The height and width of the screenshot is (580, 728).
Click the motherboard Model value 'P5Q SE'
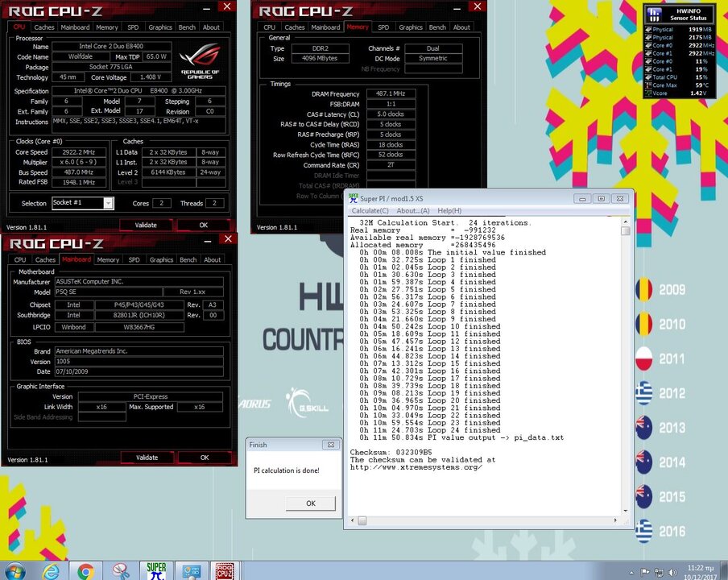109,292
